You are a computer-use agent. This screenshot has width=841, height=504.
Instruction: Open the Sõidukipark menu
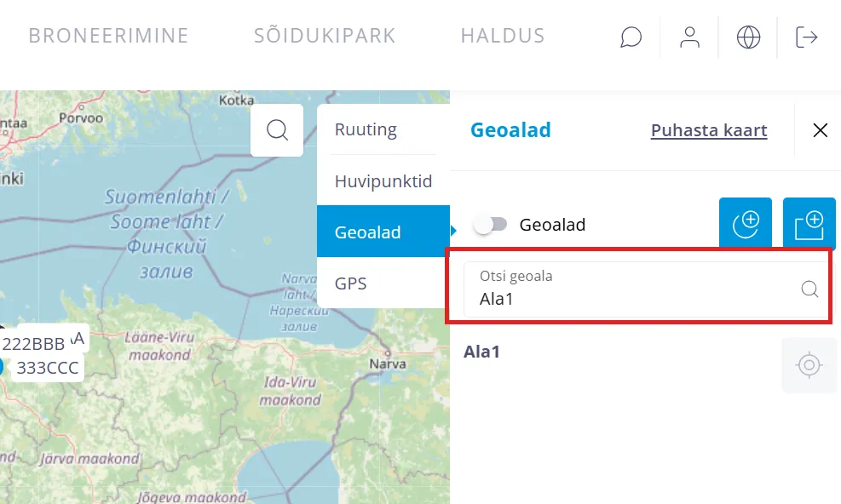coord(325,37)
